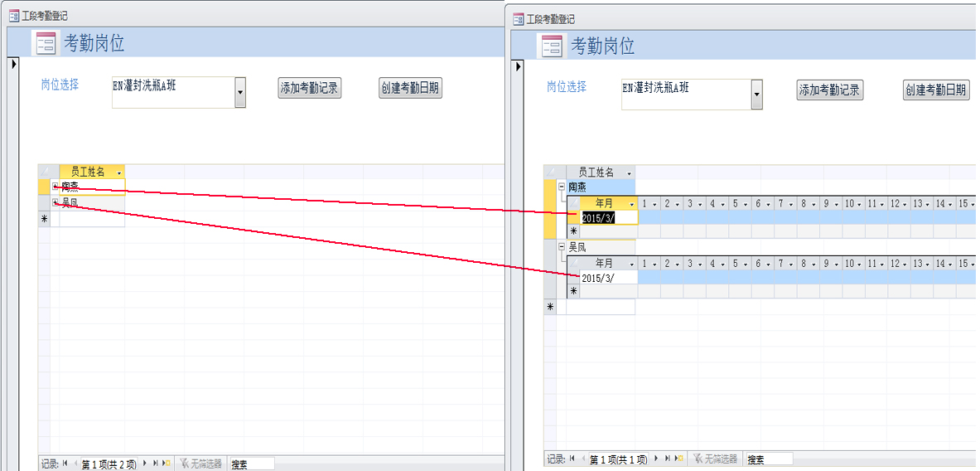
Task: Open 年月 column filter under 陶燕
Action: coord(631,203)
